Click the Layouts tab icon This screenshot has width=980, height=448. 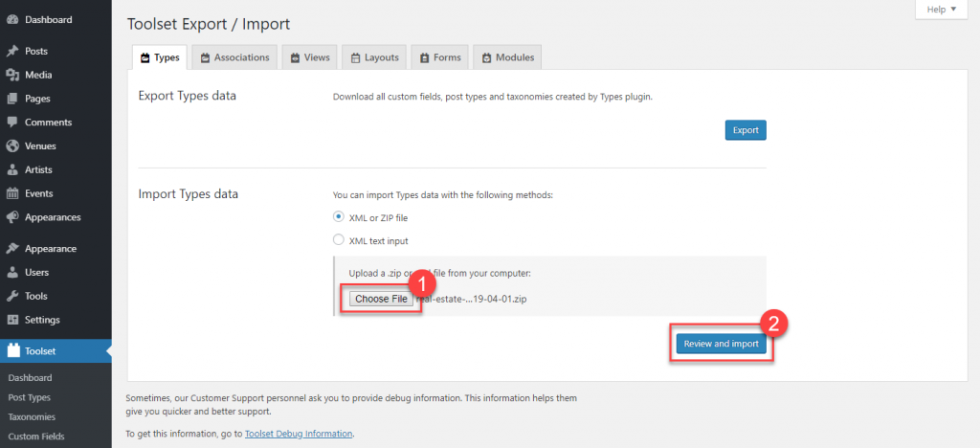coord(356,57)
